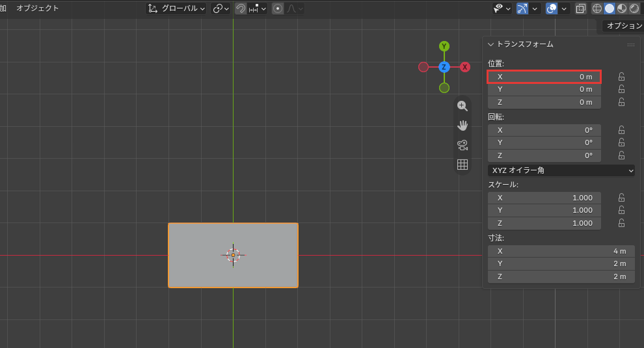Open object visibility and selectability dropdown
The image size is (644, 348).
click(x=502, y=8)
